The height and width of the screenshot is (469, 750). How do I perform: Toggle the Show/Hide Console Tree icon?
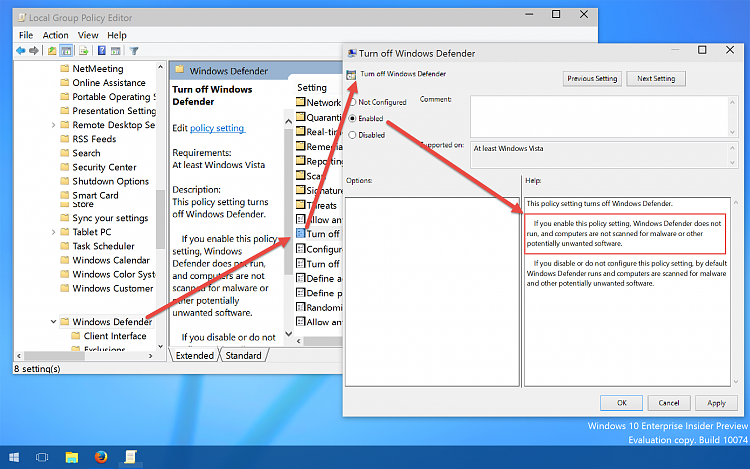[x=66, y=51]
